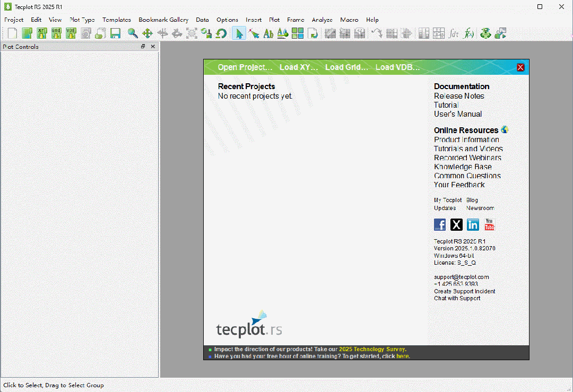The height and width of the screenshot is (392, 573).
Task: Open the Product Information link
Action: point(466,140)
